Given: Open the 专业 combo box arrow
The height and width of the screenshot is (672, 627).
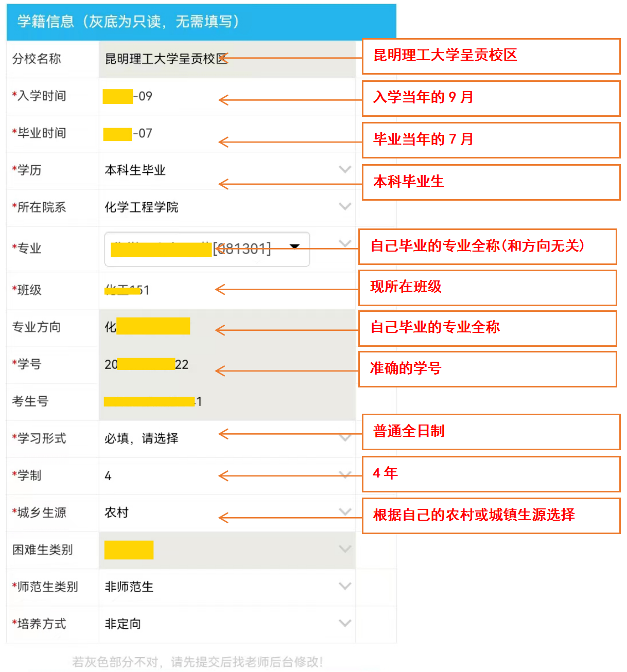Looking at the screenshot, I should point(294,247).
